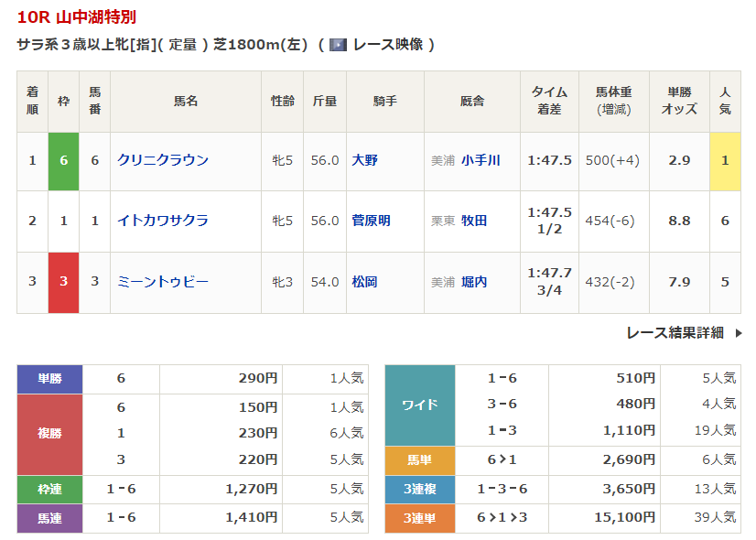756x540 pixels.
Task: Click the 単勝 payout label
Action: coord(49,379)
